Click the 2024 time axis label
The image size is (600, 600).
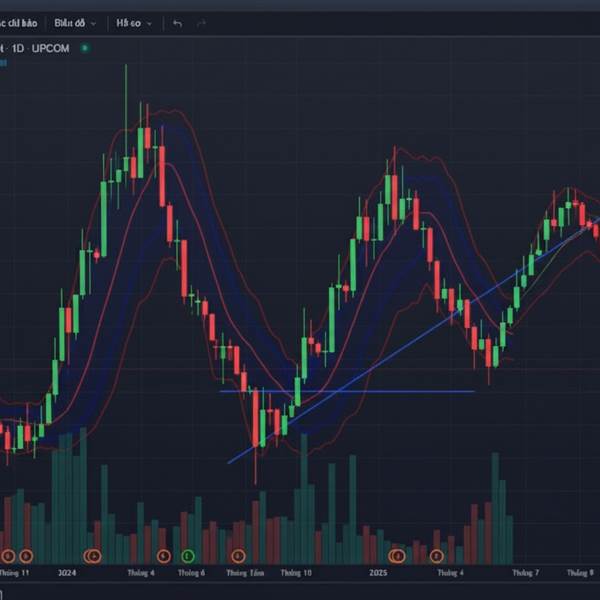tap(67, 573)
